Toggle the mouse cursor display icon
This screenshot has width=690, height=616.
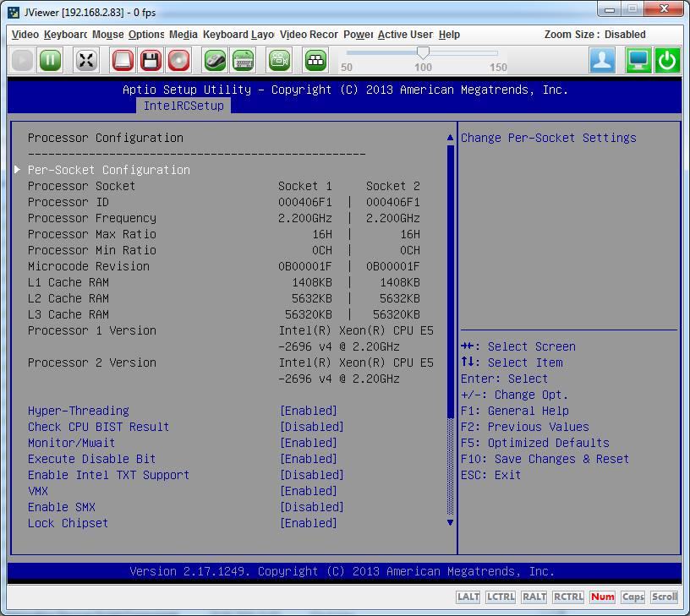(x=215, y=60)
